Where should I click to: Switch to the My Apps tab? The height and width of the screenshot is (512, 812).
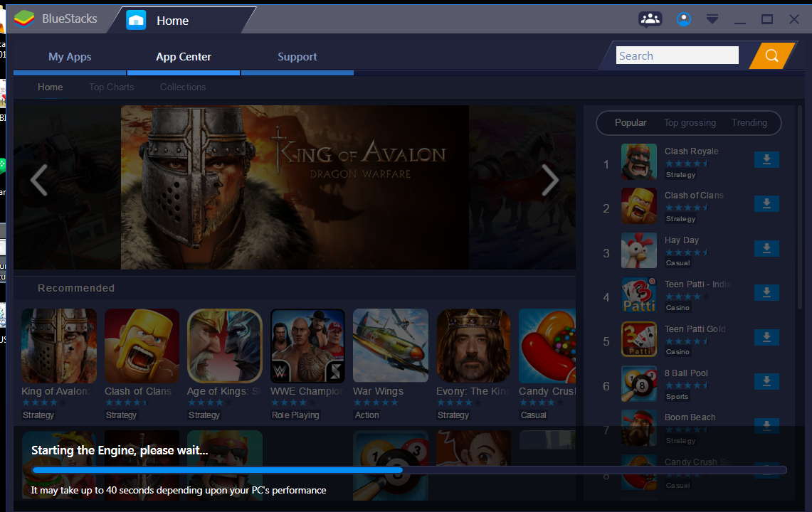coord(70,57)
